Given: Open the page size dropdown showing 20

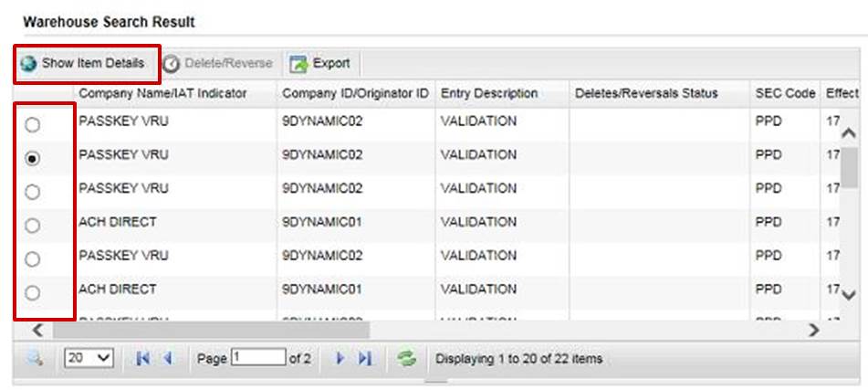Looking at the screenshot, I should (x=89, y=358).
